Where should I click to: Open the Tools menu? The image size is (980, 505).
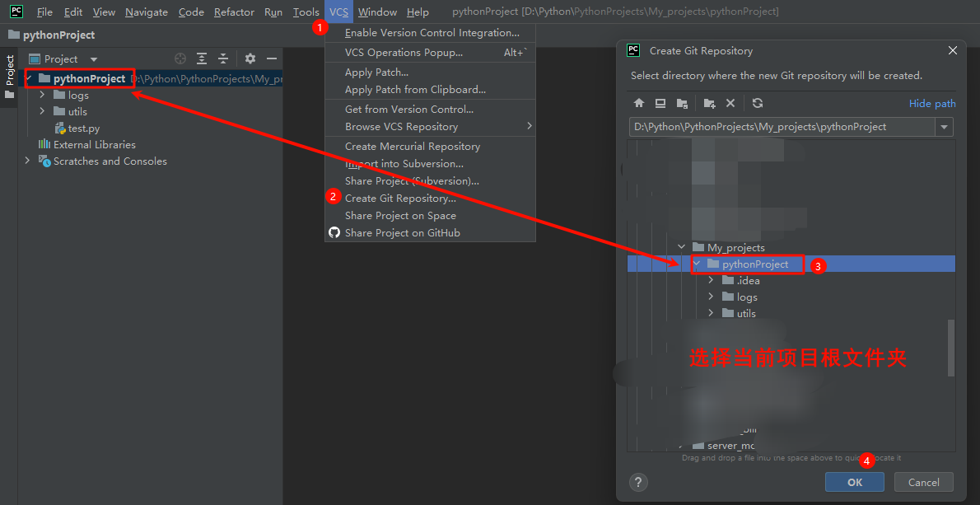[x=306, y=12]
